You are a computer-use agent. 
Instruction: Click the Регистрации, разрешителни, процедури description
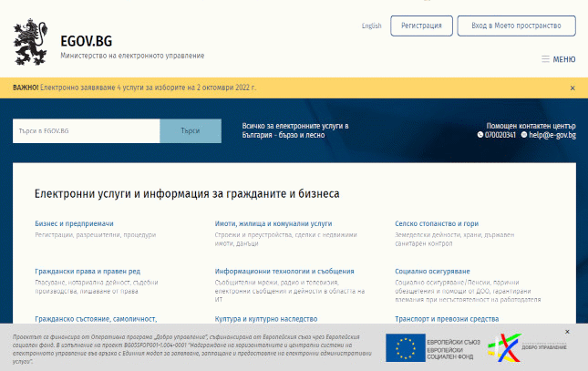pyautogui.click(x=95, y=235)
